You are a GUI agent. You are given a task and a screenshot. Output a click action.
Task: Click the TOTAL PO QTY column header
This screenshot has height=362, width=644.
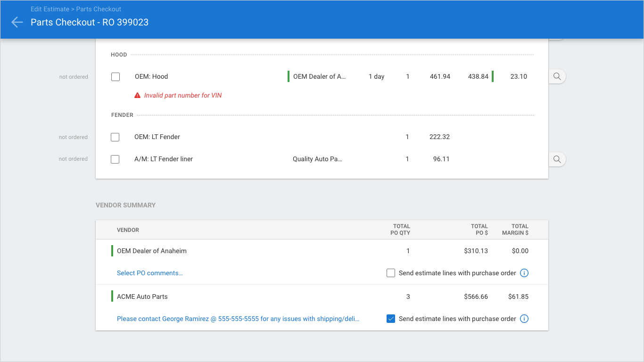pyautogui.click(x=401, y=230)
